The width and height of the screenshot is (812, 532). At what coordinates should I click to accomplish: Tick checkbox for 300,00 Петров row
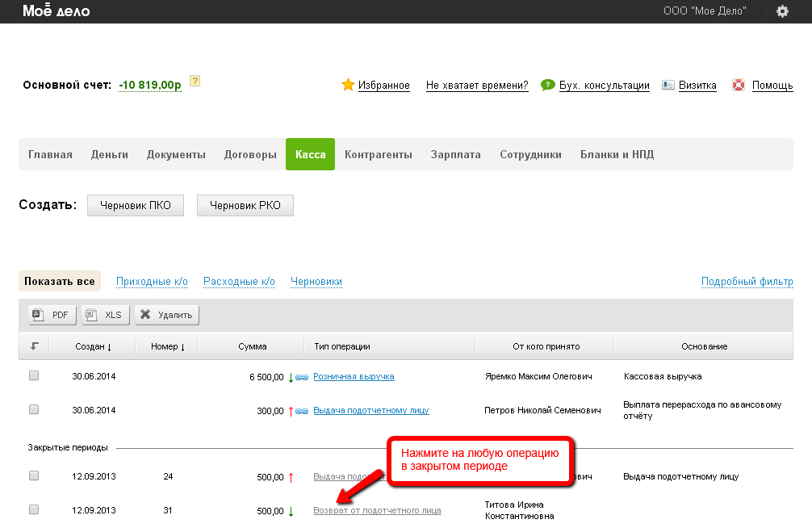pos(34,410)
